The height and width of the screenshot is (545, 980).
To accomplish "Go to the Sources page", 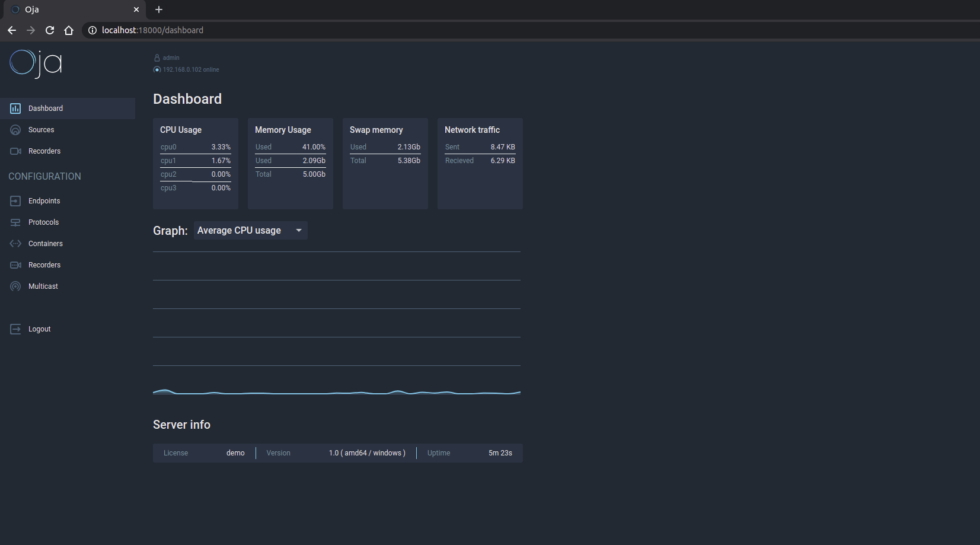I will click(68, 130).
